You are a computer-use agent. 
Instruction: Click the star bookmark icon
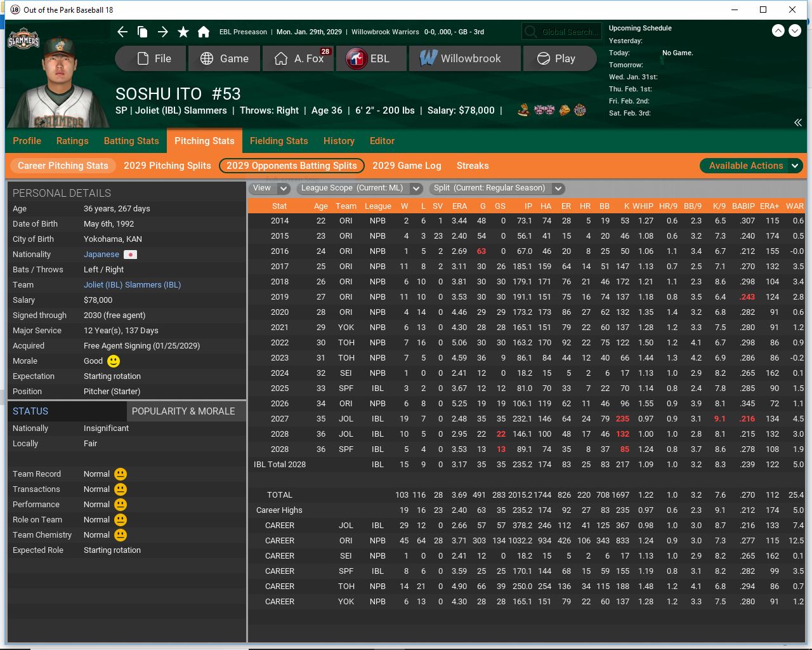[x=183, y=32]
